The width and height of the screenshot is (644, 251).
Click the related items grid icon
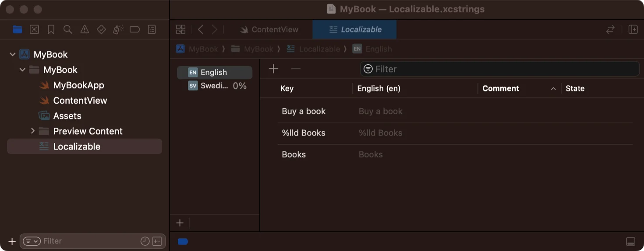click(180, 29)
